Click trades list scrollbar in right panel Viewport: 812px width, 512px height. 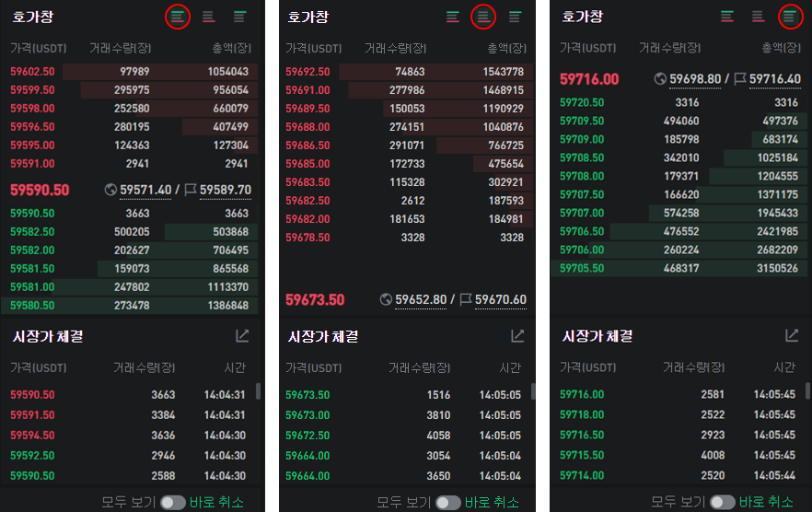(x=807, y=390)
